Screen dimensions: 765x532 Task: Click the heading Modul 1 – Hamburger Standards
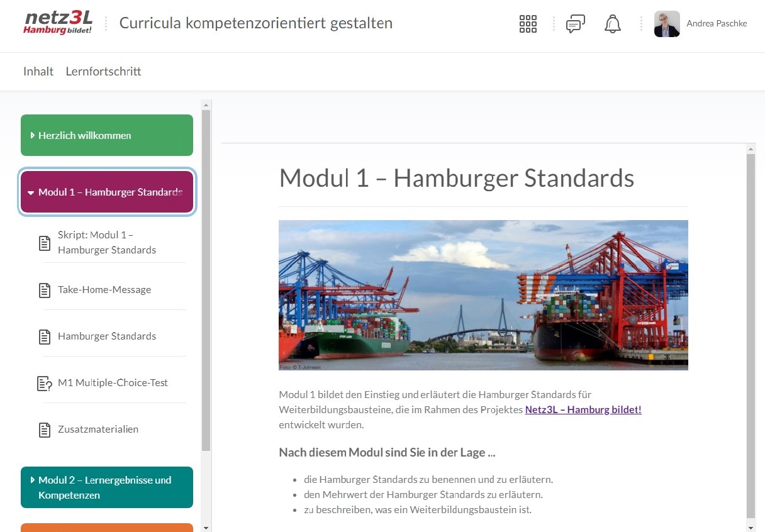pyautogui.click(x=457, y=178)
